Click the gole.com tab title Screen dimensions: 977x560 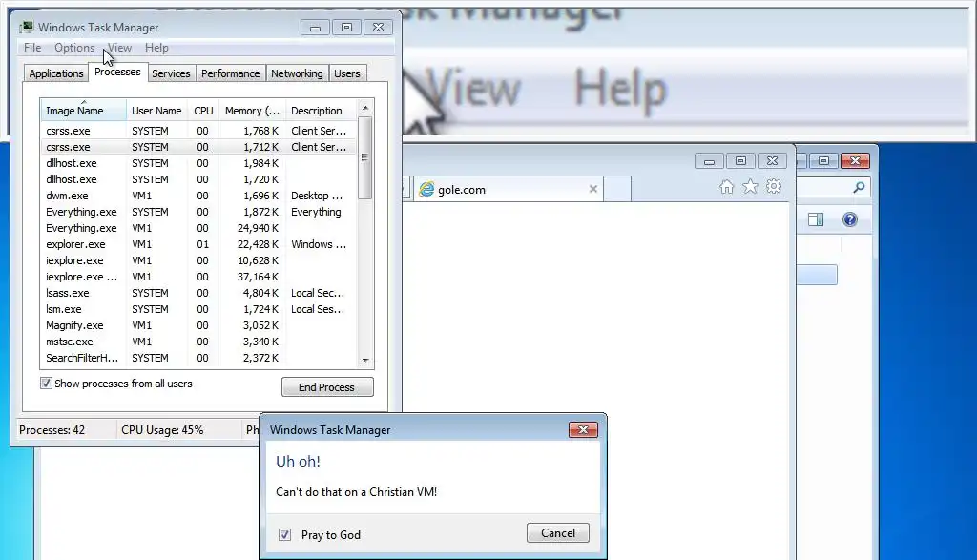click(x=461, y=189)
